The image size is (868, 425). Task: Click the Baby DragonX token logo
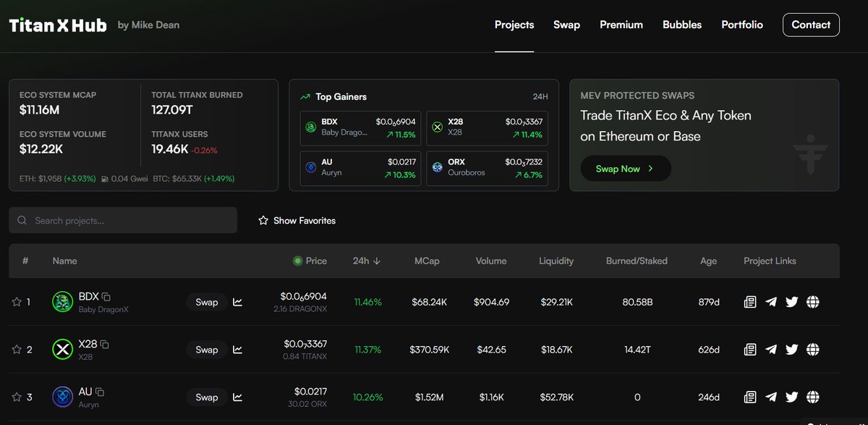click(63, 302)
